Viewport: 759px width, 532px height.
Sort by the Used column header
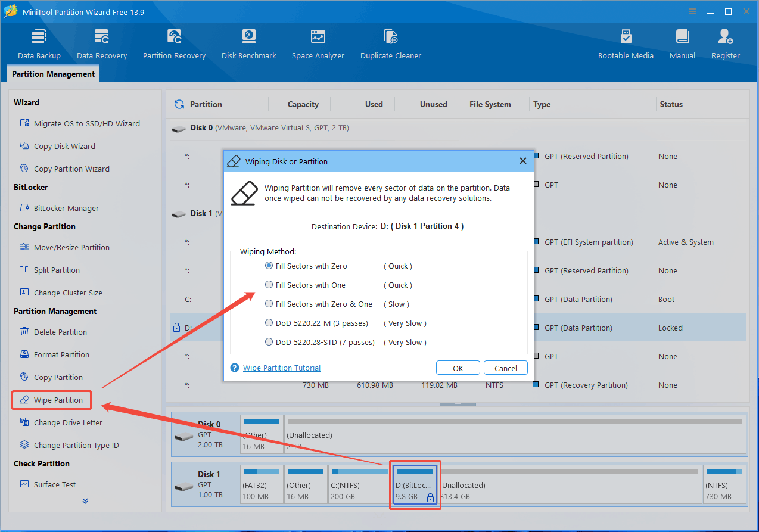[374, 104]
